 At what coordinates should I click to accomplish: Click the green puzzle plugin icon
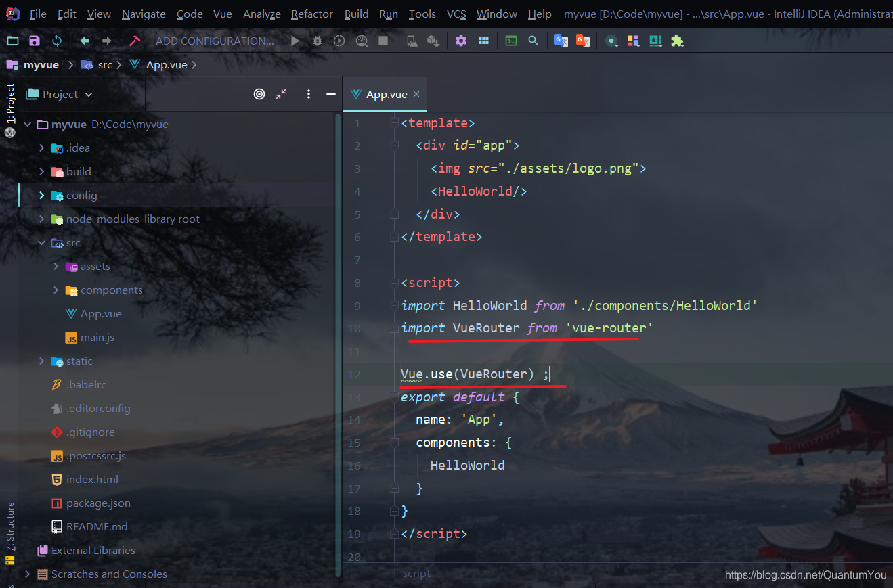pyautogui.click(x=677, y=41)
